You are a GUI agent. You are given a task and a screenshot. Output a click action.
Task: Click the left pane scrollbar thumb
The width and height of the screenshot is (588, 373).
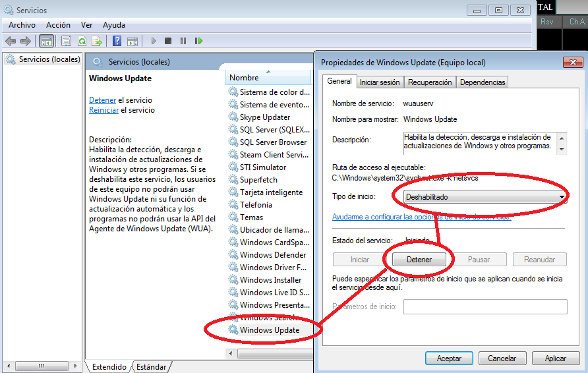point(42,366)
